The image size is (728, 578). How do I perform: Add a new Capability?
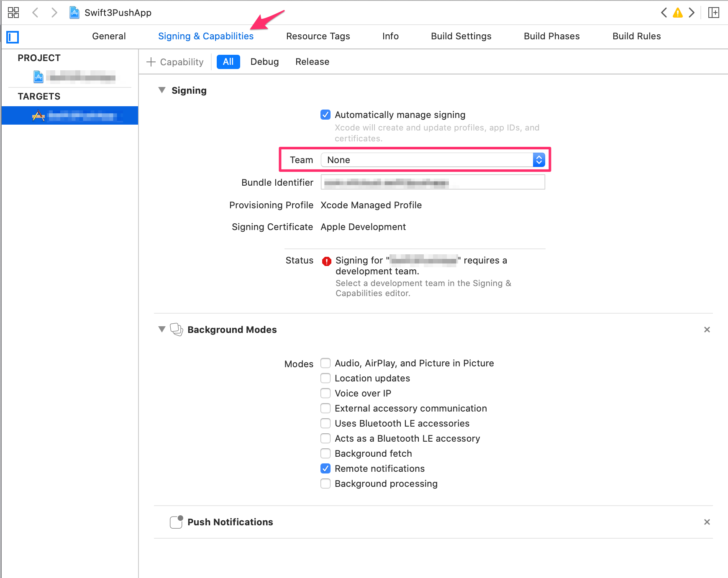[x=175, y=62]
